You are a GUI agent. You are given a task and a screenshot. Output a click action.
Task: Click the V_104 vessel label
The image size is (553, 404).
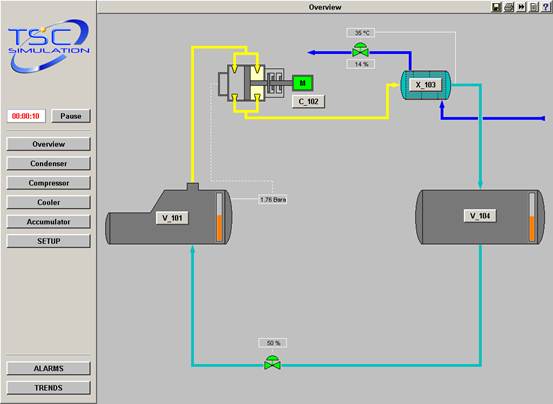pos(480,216)
